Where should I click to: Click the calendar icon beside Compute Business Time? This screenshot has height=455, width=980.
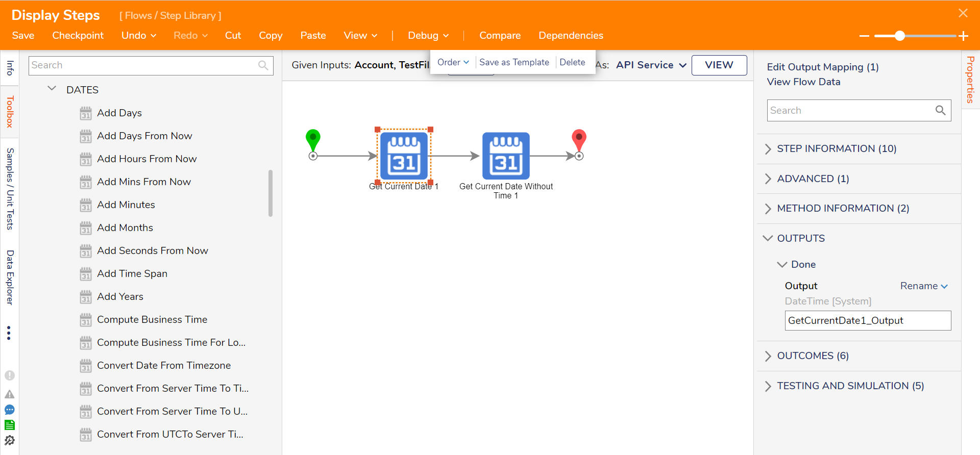[86, 320]
